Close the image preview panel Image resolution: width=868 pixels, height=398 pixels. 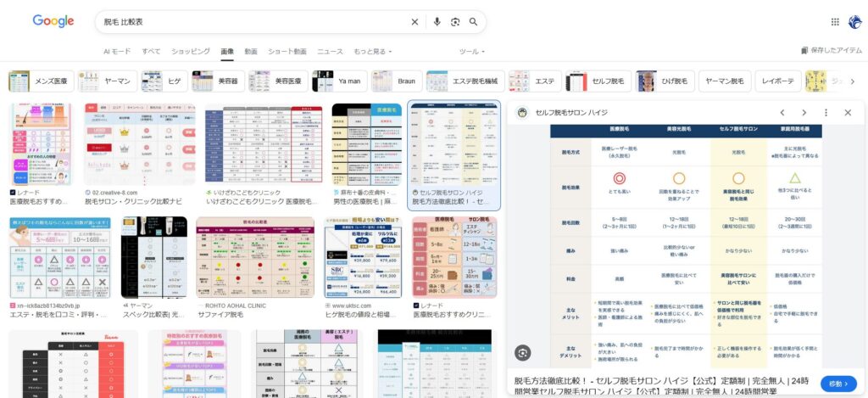point(848,112)
